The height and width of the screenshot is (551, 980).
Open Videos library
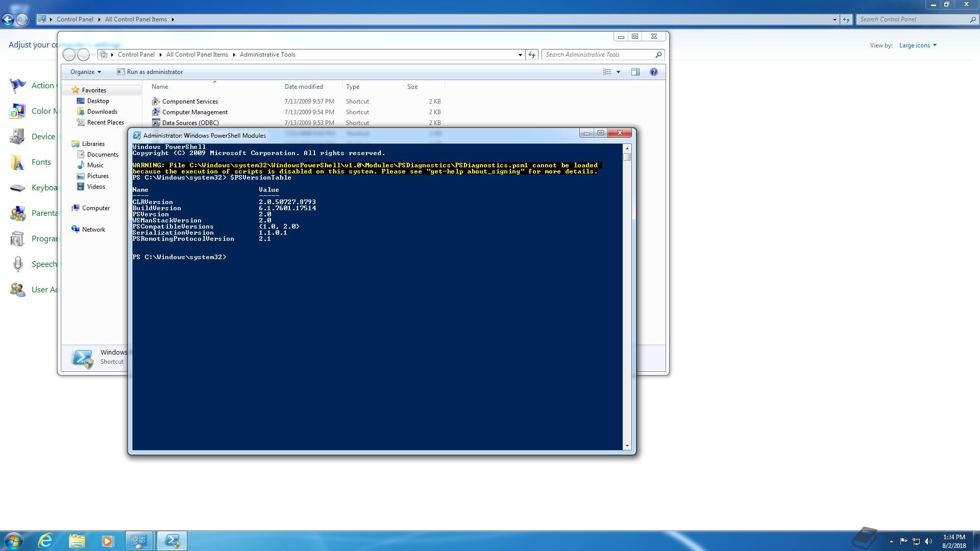[x=96, y=187]
